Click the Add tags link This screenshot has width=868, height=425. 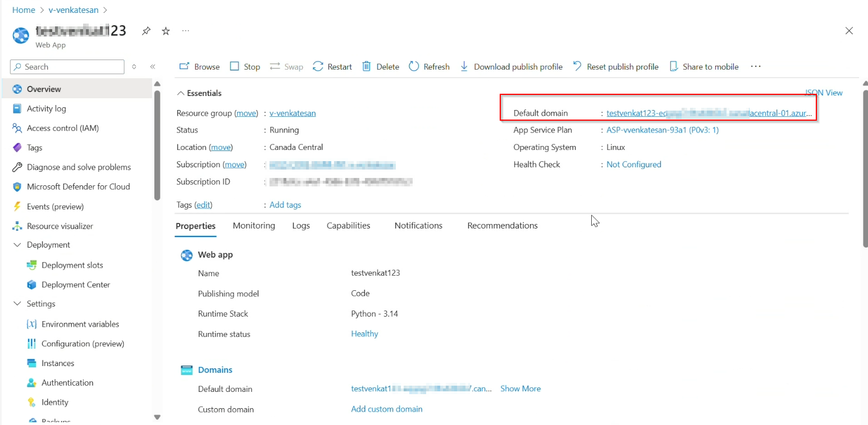point(285,205)
